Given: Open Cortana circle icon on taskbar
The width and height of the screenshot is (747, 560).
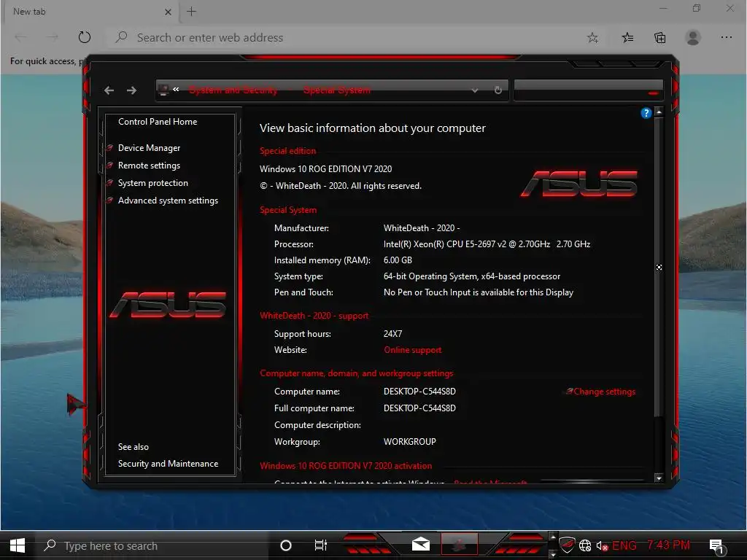Looking at the screenshot, I should pos(286,545).
